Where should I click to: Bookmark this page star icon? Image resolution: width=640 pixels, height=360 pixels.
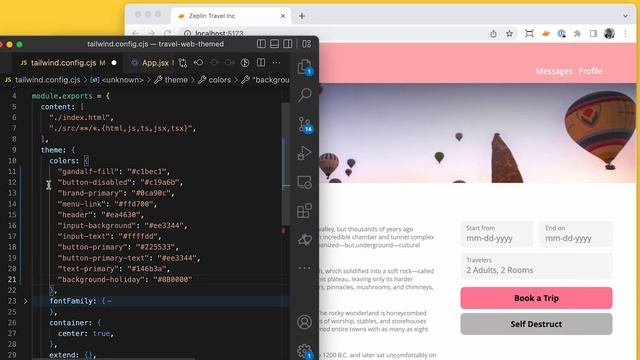pyautogui.click(x=509, y=34)
